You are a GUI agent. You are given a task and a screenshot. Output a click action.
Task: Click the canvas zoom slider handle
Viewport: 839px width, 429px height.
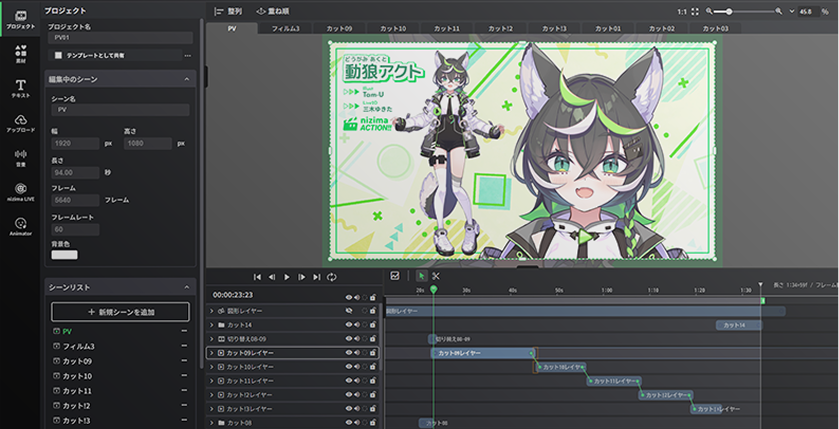[x=729, y=11]
